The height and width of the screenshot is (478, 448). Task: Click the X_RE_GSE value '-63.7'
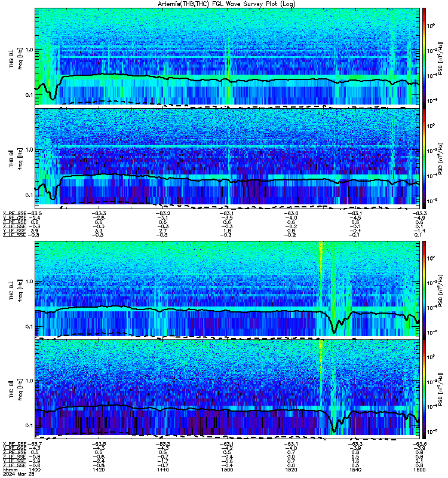35,444
